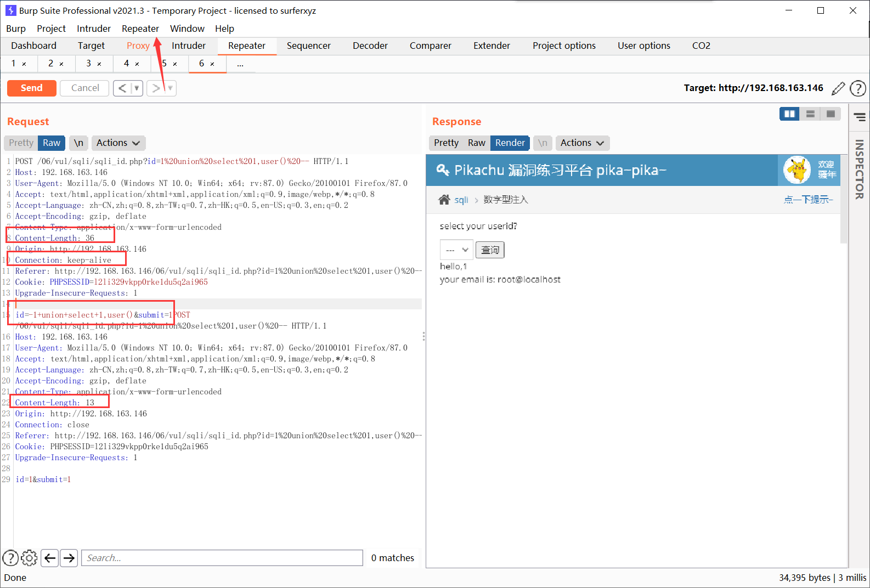Open the history back dropdown arrow
Screen dimensions: 870x588
pos(137,88)
